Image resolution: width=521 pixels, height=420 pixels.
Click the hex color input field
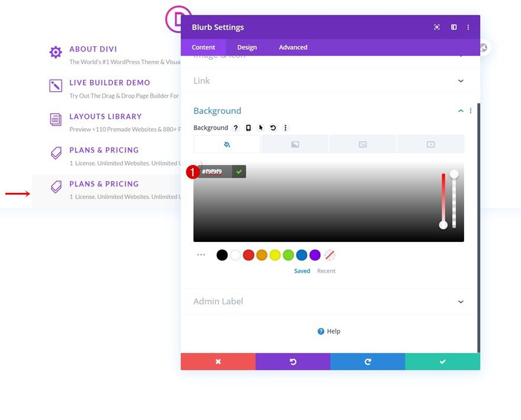(215, 172)
